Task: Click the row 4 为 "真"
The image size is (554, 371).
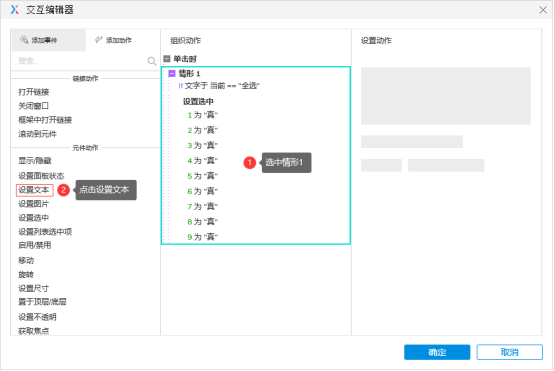Action: pos(202,161)
